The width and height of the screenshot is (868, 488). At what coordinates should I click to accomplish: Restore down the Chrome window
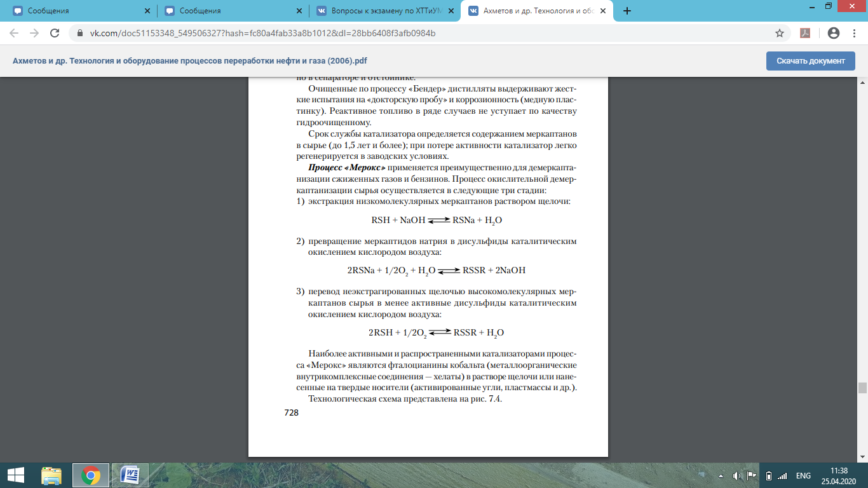coord(828,5)
